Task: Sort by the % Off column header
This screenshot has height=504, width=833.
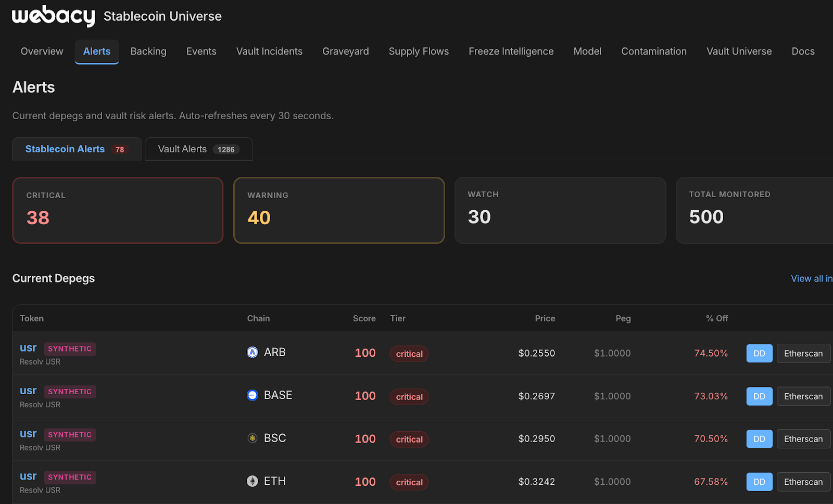Action: [x=717, y=318]
